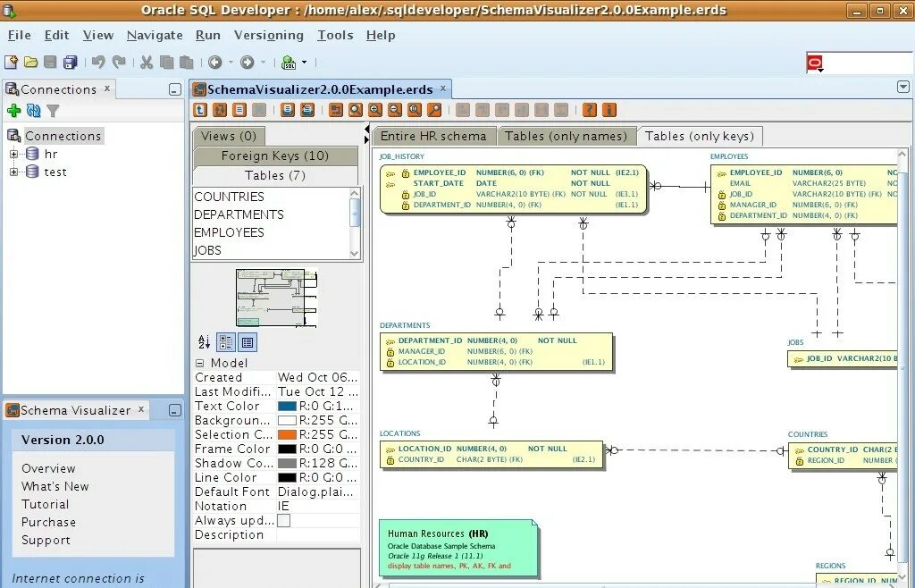The width and height of the screenshot is (915, 588).
Task: Click the orange Help question mark icon
Action: click(x=590, y=110)
